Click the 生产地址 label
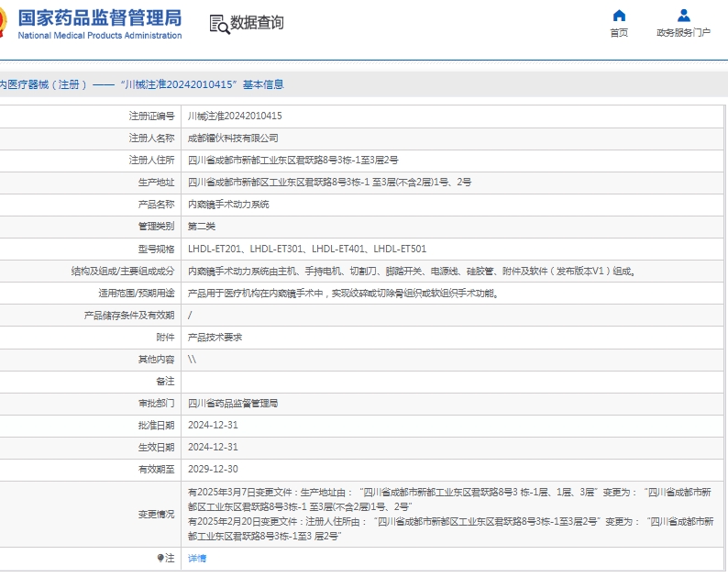Viewport: 728px width, 577px height. [156, 183]
